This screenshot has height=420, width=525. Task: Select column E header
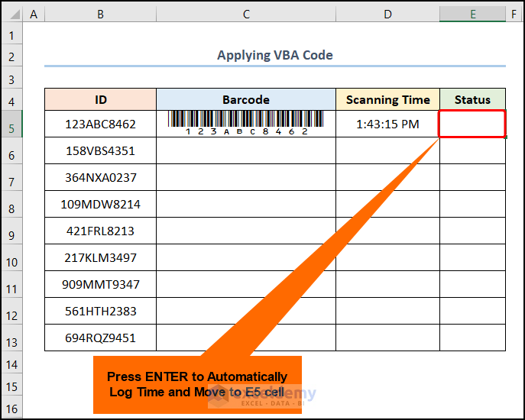pyautogui.click(x=472, y=15)
